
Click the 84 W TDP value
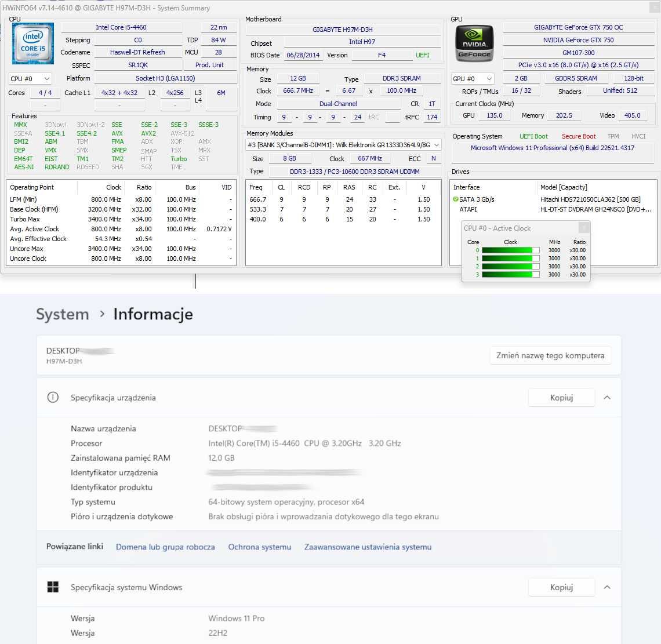[219, 40]
